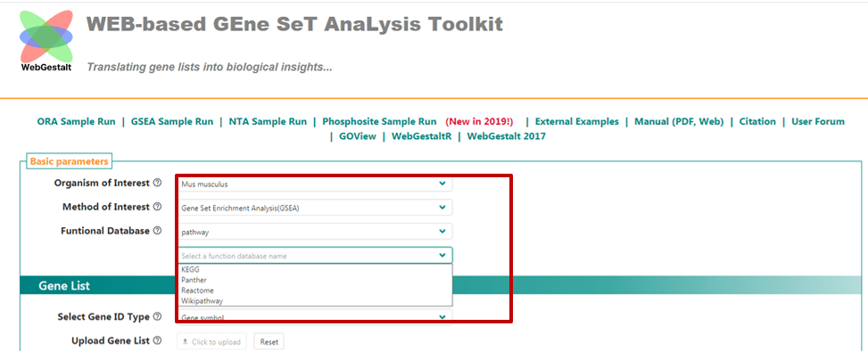Image resolution: width=868 pixels, height=351 pixels.
Task: Open the Gene symbol ID type dropdown
Action: [x=314, y=317]
